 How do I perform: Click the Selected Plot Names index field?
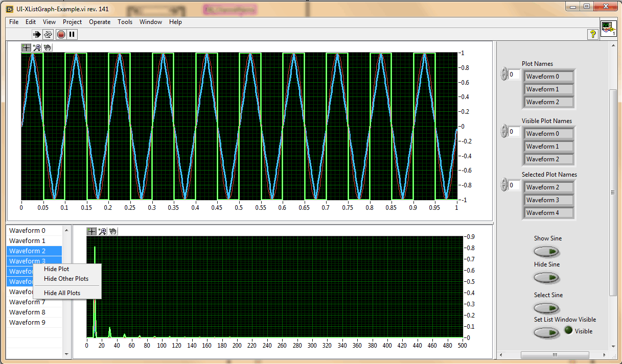(x=514, y=185)
